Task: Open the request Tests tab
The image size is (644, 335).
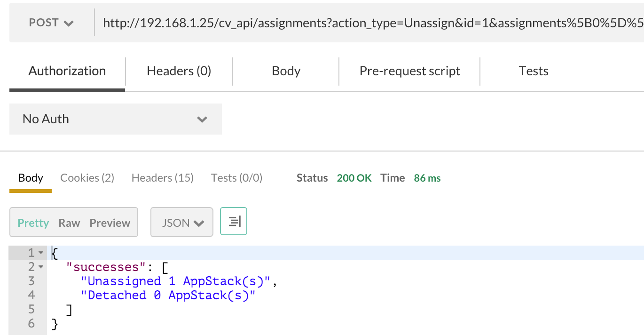Action: point(533,71)
